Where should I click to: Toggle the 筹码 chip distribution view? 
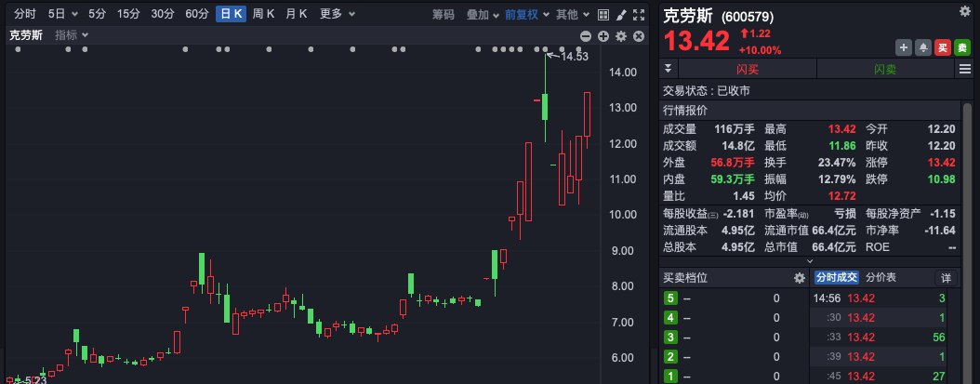point(444,14)
